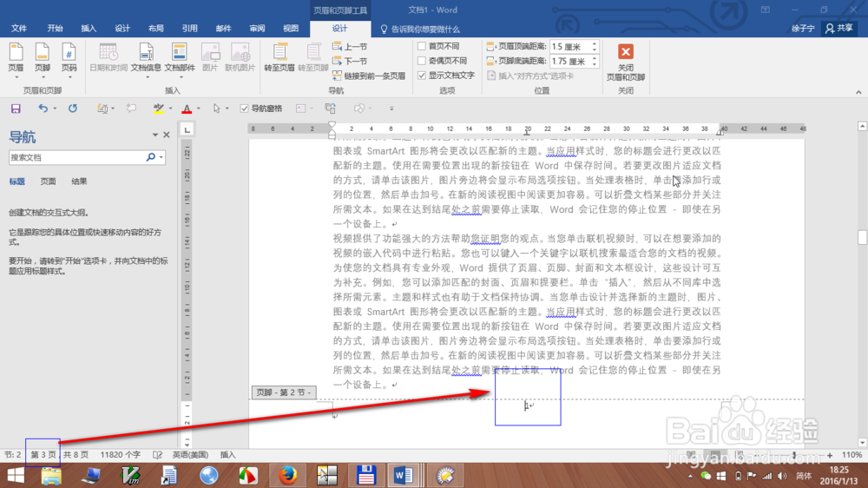Viewport: 868px width, 488px height.
Task: Apply the red font color button
Action: 187,109
